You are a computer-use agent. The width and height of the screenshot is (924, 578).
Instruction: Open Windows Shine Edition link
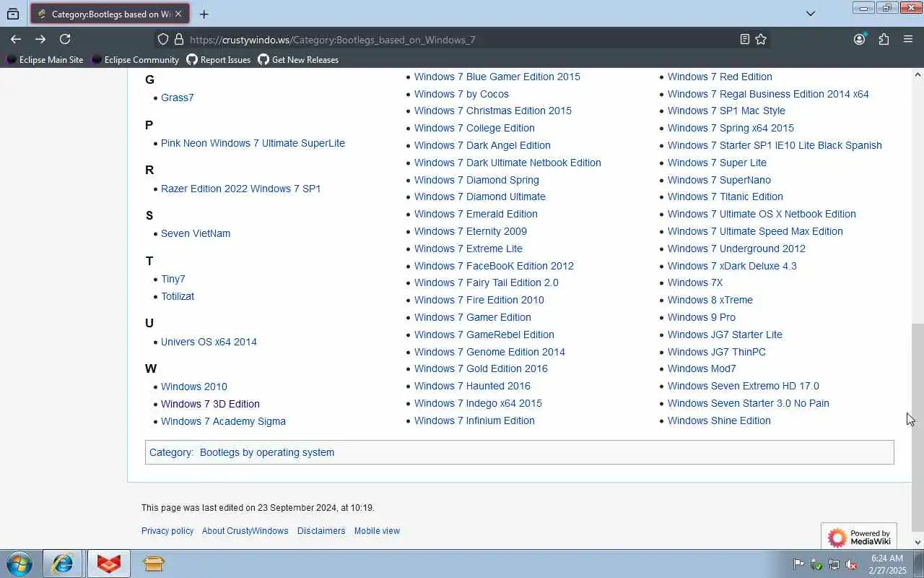(719, 420)
